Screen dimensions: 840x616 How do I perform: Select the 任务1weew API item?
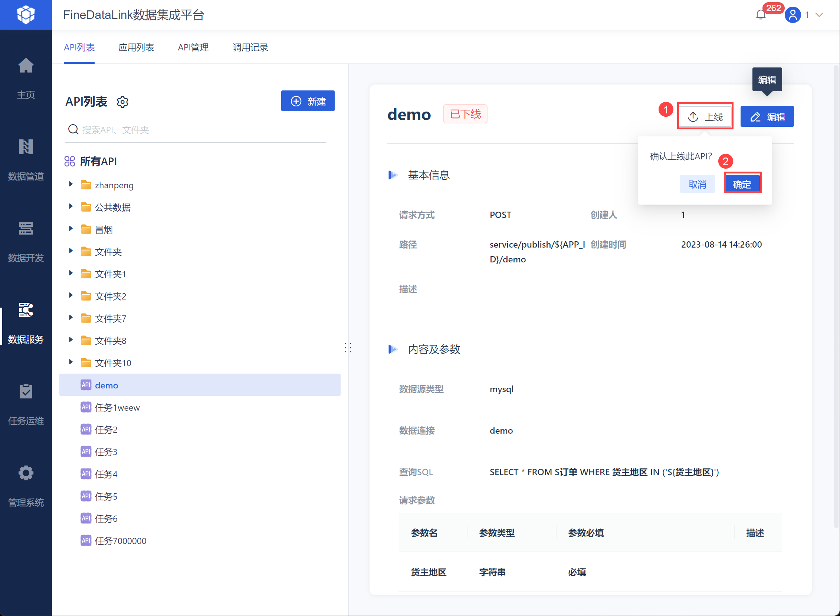click(x=117, y=407)
